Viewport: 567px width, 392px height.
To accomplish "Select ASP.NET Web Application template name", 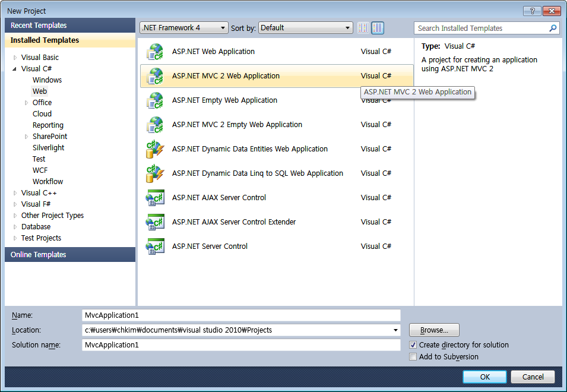I will 213,52.
